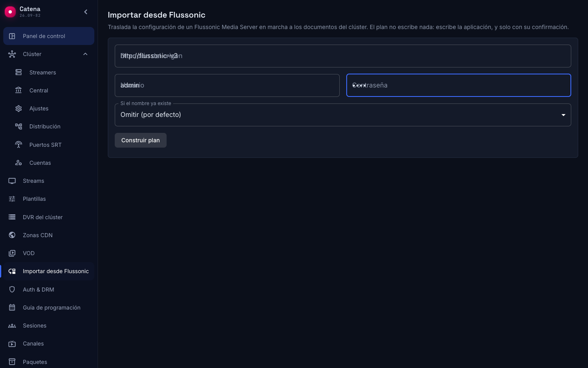The height and width of the screenshot is (368, 588).
Task: Go to Streamers in the sidebar
Action: tap(49, 72)
